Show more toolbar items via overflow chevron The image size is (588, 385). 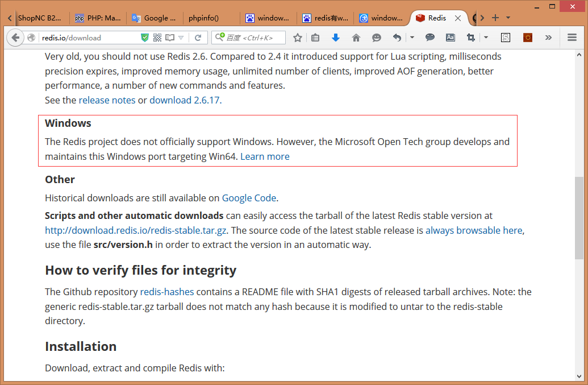[x=548, y=38]
